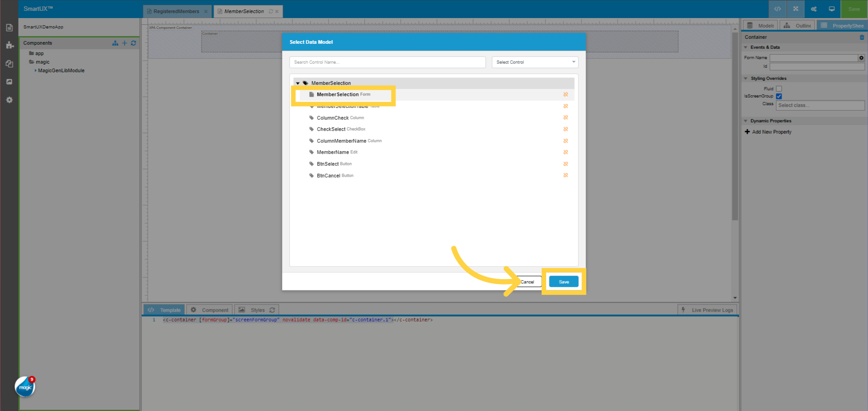The width and height of the screenshot is (868, 411).
Task: Open code view with the </> toolbar icon
Action: [x=777, y=9]
